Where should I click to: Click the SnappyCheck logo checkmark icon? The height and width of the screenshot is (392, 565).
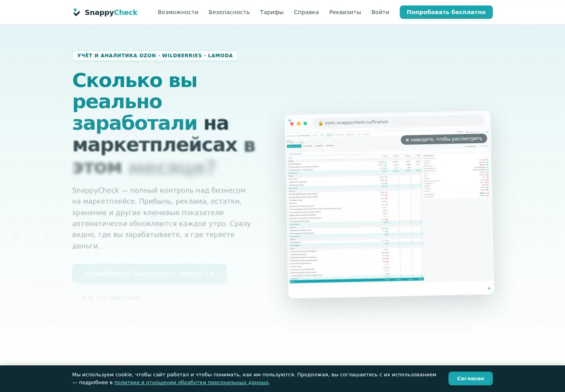(x=77, y=12)
